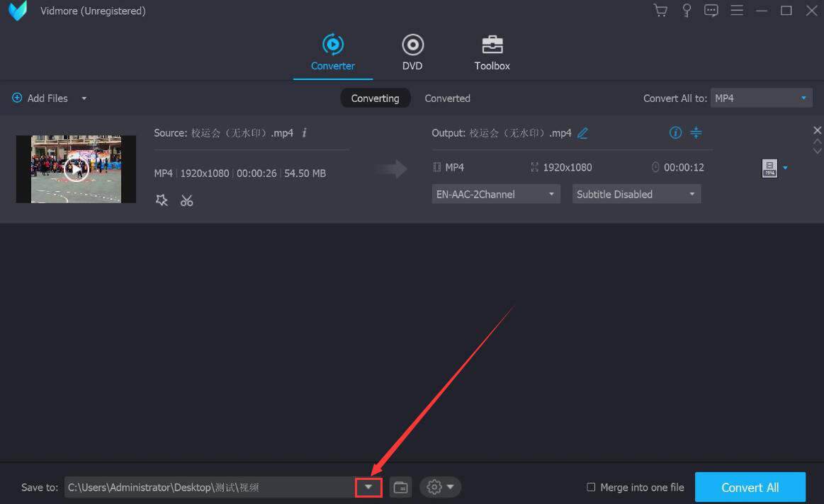824x504 pixels.
Task: Click the Add Files button
Action: [40, 98]
